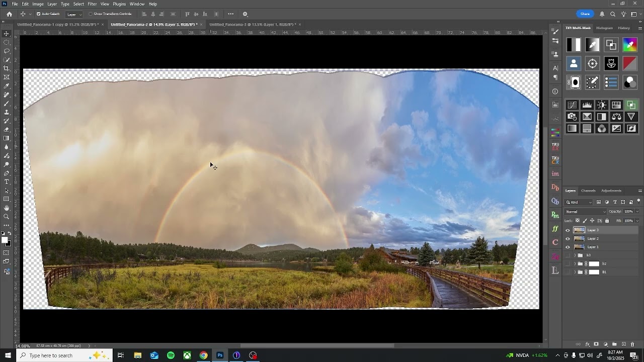Screen dimensions: 644x362
Task: Click the delete layer trash icon
Action: 632,344
